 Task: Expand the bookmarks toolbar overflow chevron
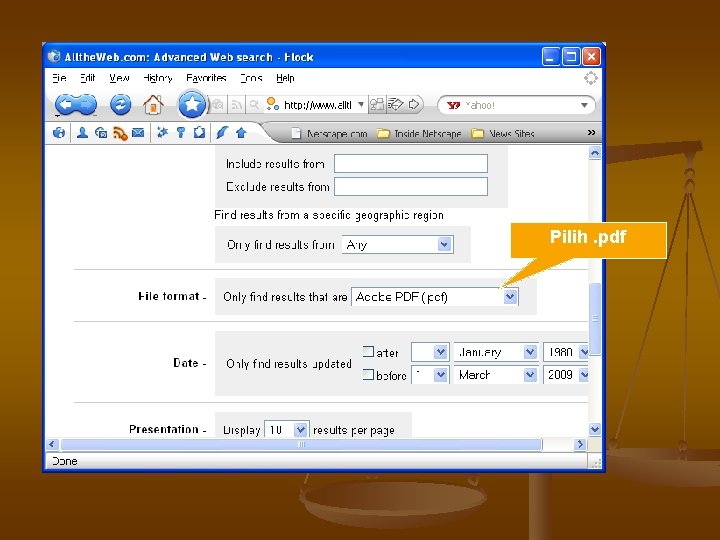(x=591, y=133)
